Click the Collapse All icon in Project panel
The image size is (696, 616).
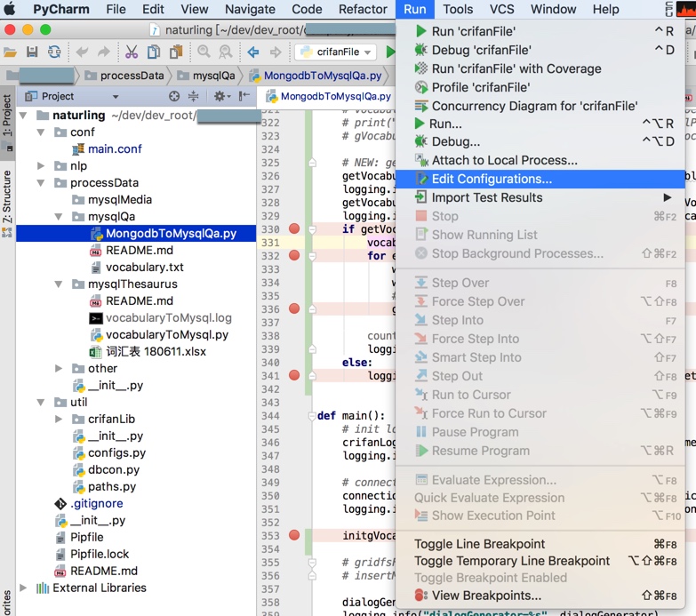point(194,96)
